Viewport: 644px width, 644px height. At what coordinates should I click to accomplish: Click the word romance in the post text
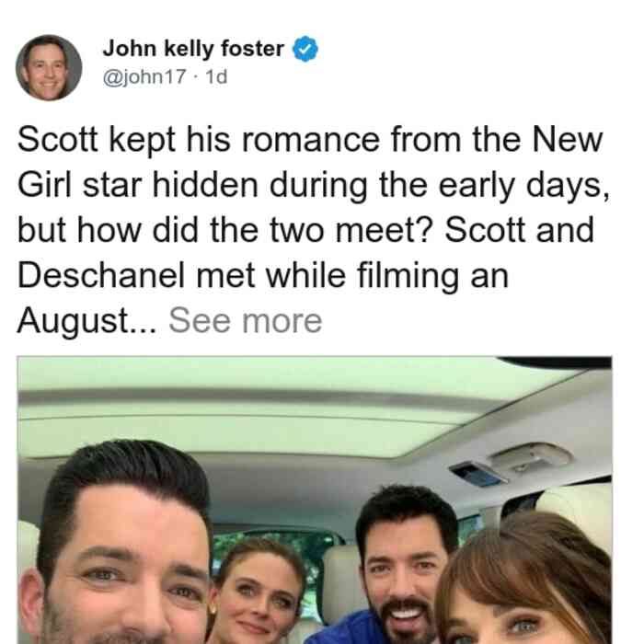click(x=311, y=140)
